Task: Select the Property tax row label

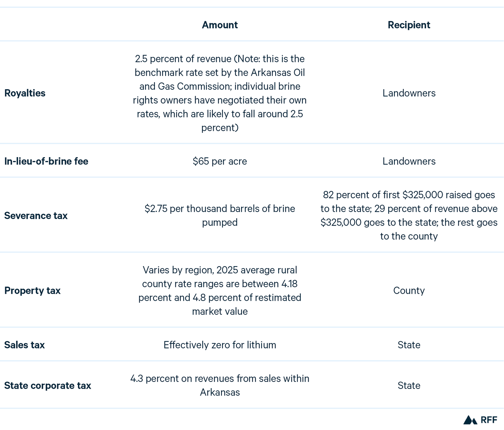Action: click(x=32, y=291)
